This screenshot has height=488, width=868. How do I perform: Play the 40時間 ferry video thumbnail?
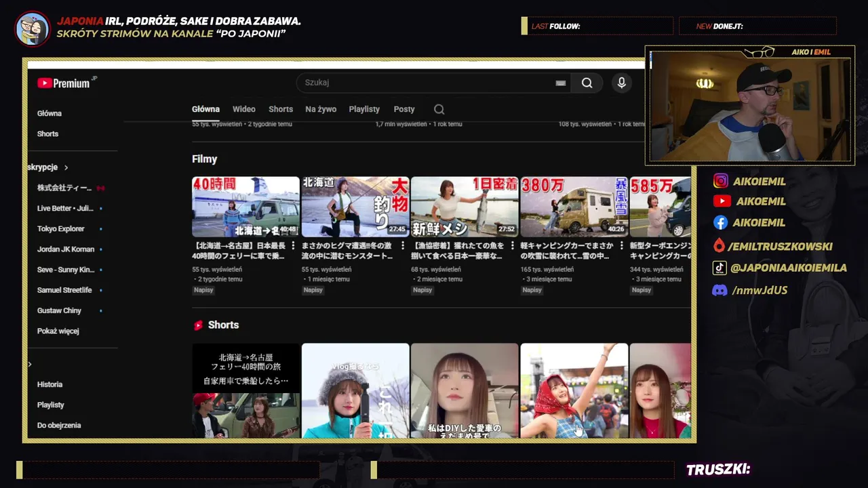245,207
